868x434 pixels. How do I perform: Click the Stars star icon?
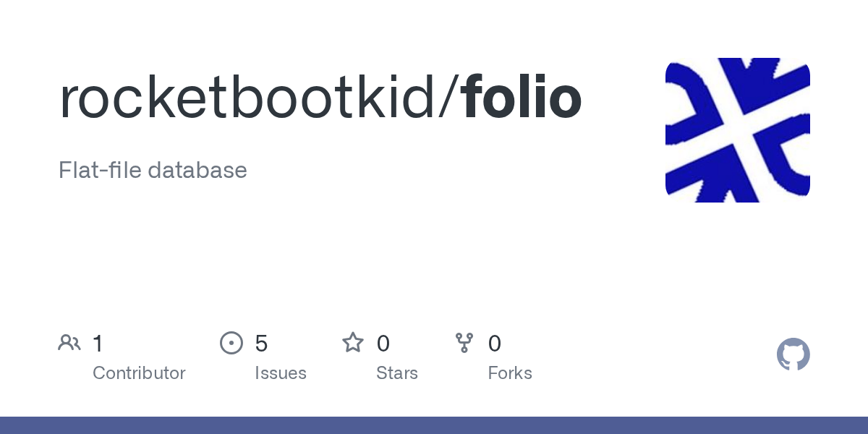pyautogui.click(x=353, y=343)
